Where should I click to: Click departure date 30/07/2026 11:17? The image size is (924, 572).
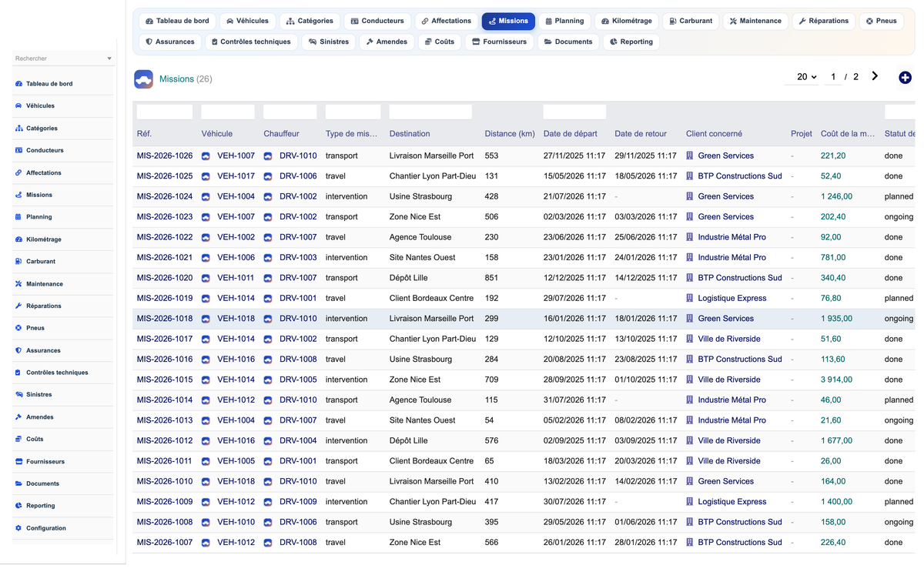click(574, 502)
